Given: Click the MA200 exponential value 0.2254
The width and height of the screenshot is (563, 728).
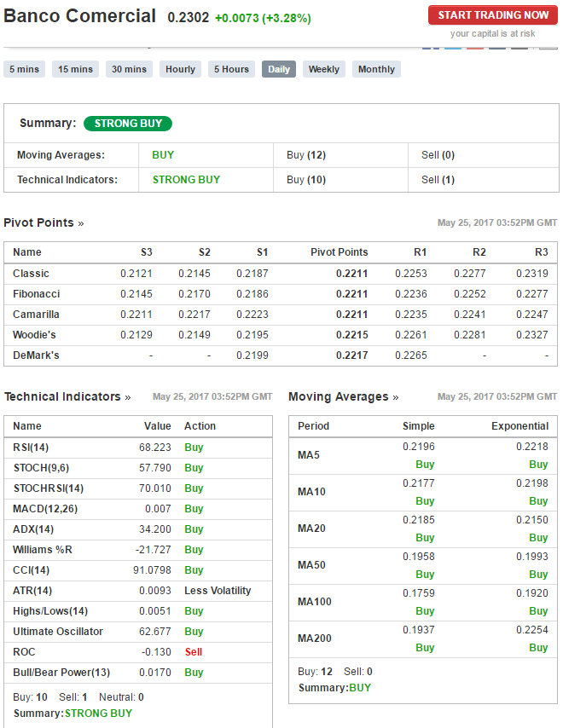Looking at the screenshot, I should tap(532, 630).
